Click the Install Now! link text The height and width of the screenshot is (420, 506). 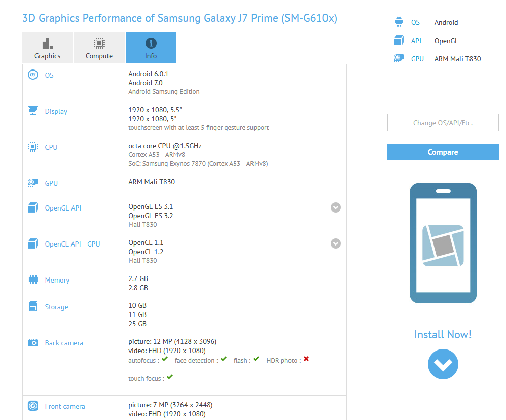coord(443,334)
